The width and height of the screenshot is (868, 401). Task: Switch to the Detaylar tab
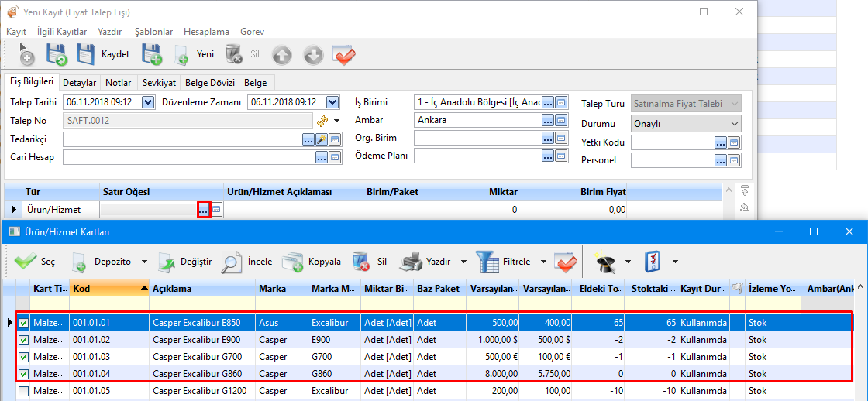tap(79, 82)
